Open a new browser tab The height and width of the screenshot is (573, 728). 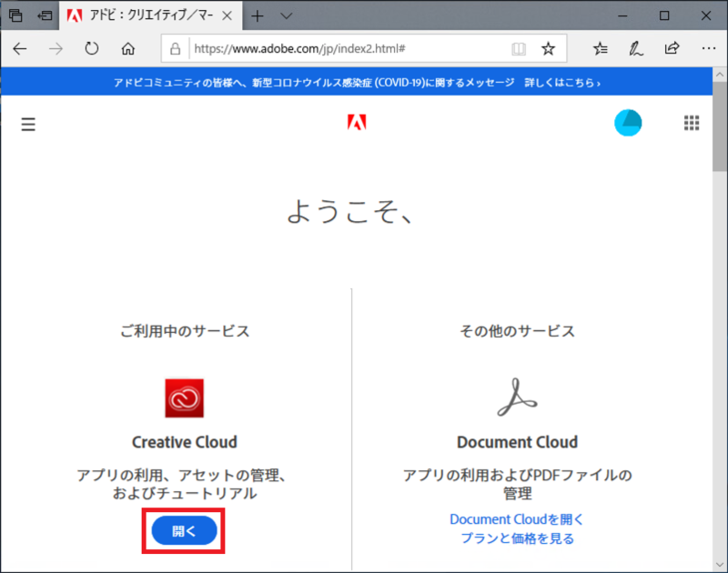click(258, 15)
